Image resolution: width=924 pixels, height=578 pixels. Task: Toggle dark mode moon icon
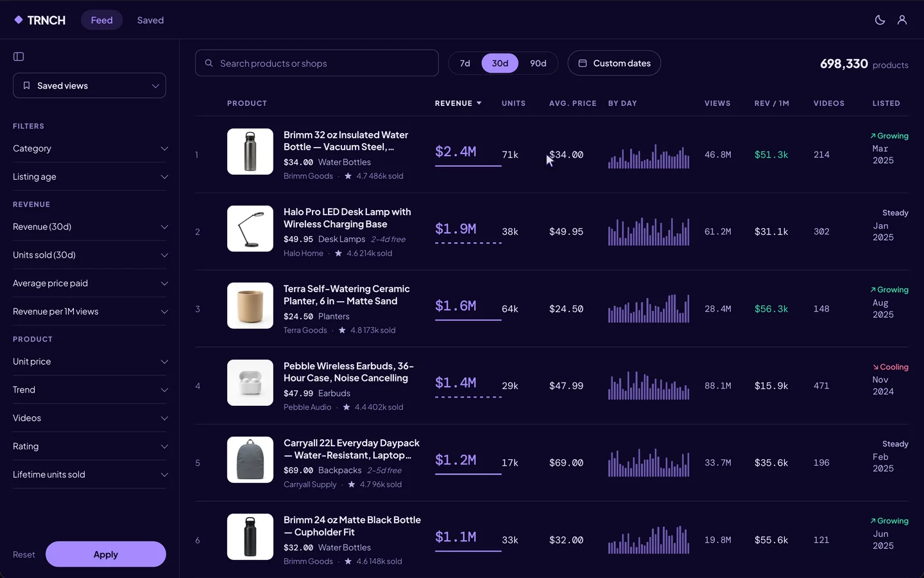(880, 20)
